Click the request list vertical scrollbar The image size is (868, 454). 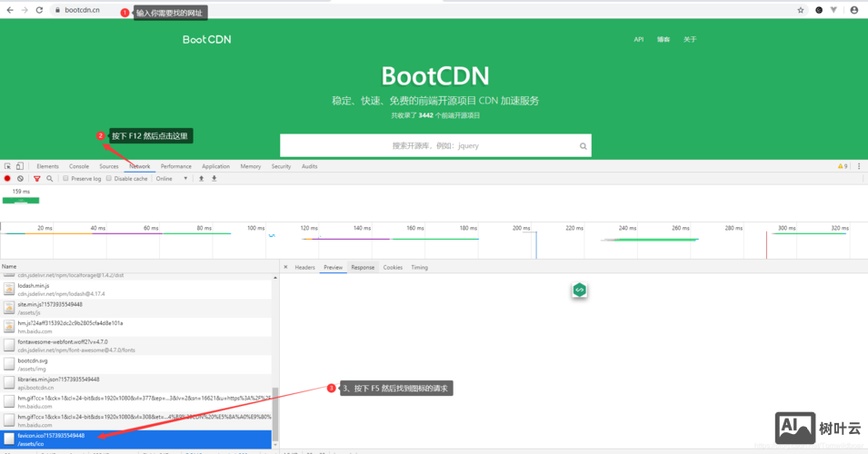tap(275, 415)
